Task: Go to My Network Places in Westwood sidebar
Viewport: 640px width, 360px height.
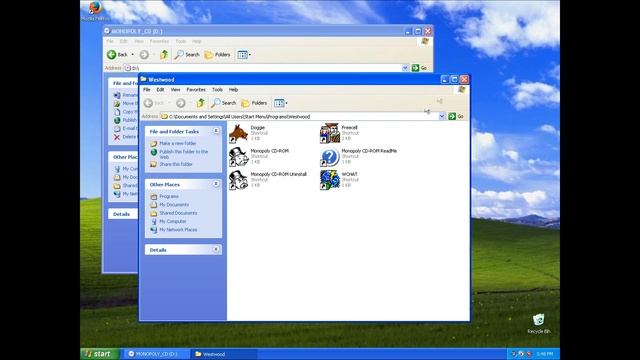Action: [178, 230]
